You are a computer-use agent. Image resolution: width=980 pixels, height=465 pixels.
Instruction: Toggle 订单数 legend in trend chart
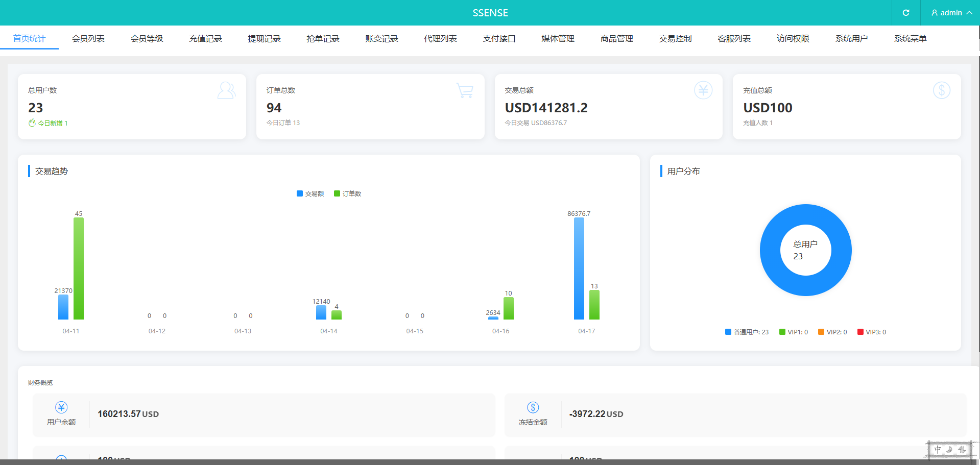pos(348,193)
